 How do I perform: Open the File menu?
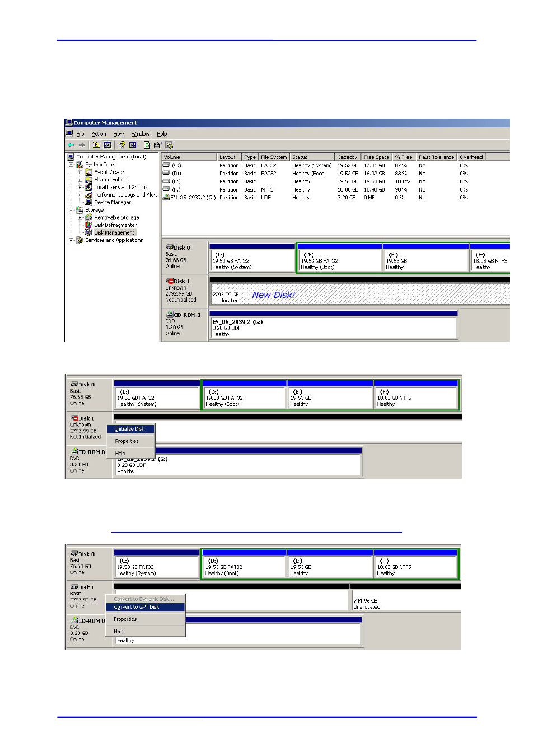[80, 134]
